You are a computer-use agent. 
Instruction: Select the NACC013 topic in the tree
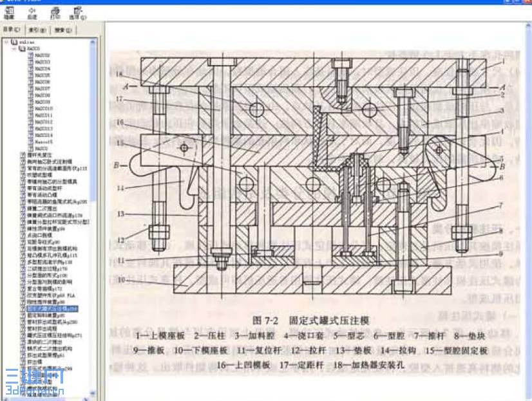point(44,129)
